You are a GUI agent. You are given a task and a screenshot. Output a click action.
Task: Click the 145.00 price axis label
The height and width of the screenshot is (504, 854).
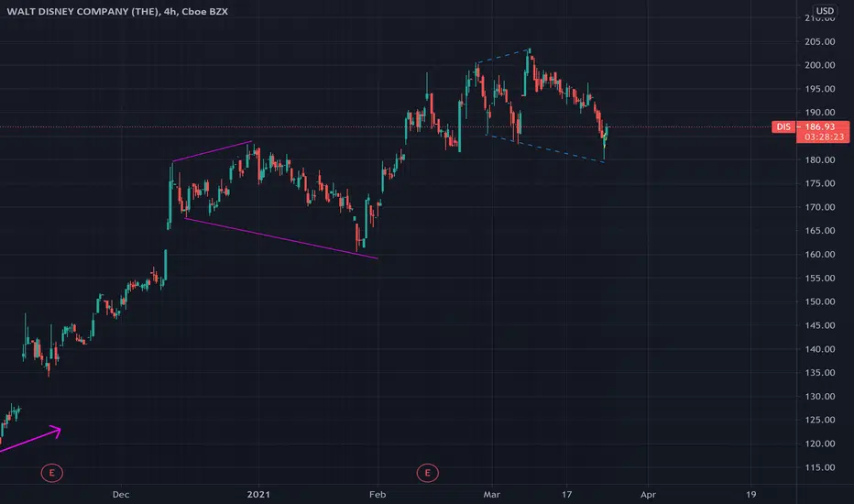click(820, 325)
